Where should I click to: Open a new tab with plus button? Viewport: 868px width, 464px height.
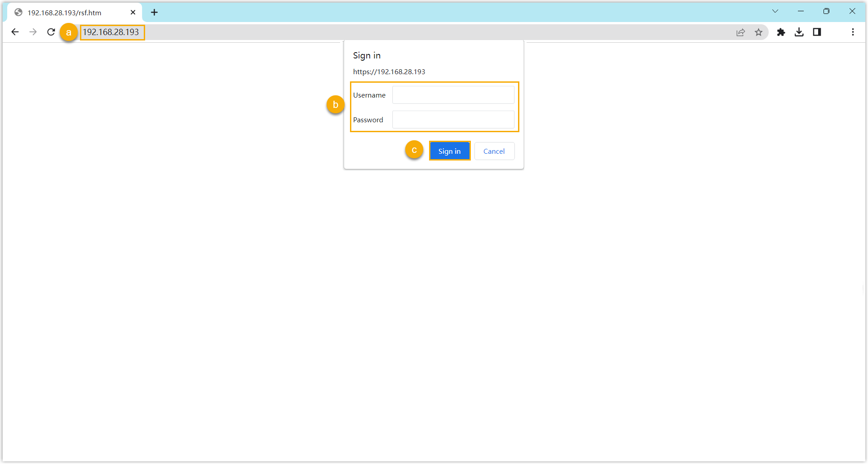pyautogui.click(x=154, y=12)
